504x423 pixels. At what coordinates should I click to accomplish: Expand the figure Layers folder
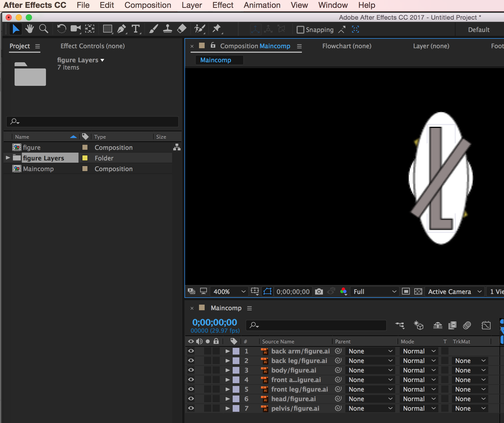[x=8, y=158]
